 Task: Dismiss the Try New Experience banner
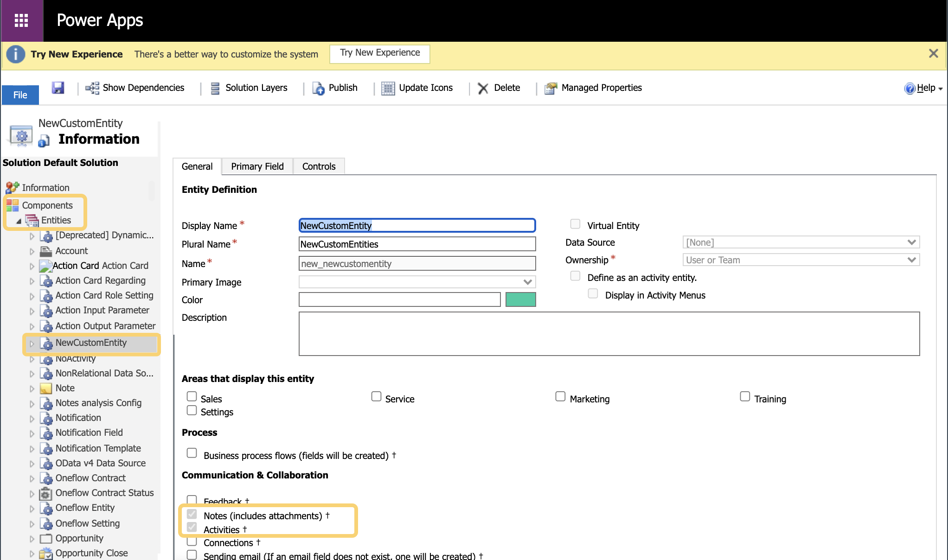tap(934, 54)
